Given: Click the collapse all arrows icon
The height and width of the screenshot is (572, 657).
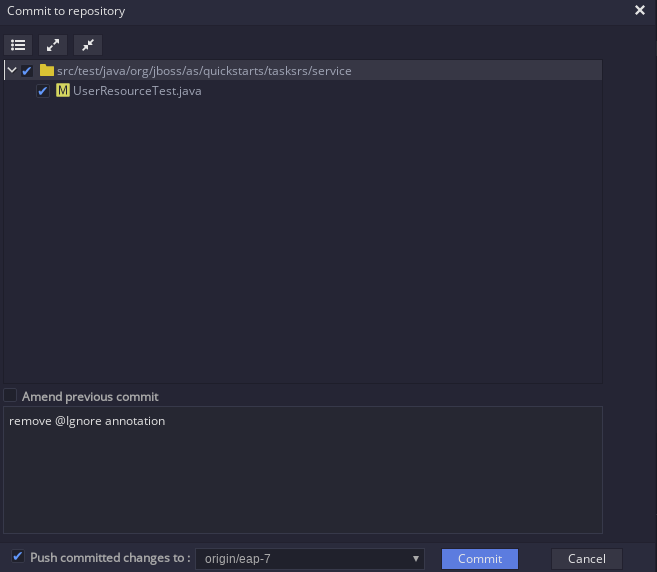Looking at the screenshot, I should (x=88, y=45).
